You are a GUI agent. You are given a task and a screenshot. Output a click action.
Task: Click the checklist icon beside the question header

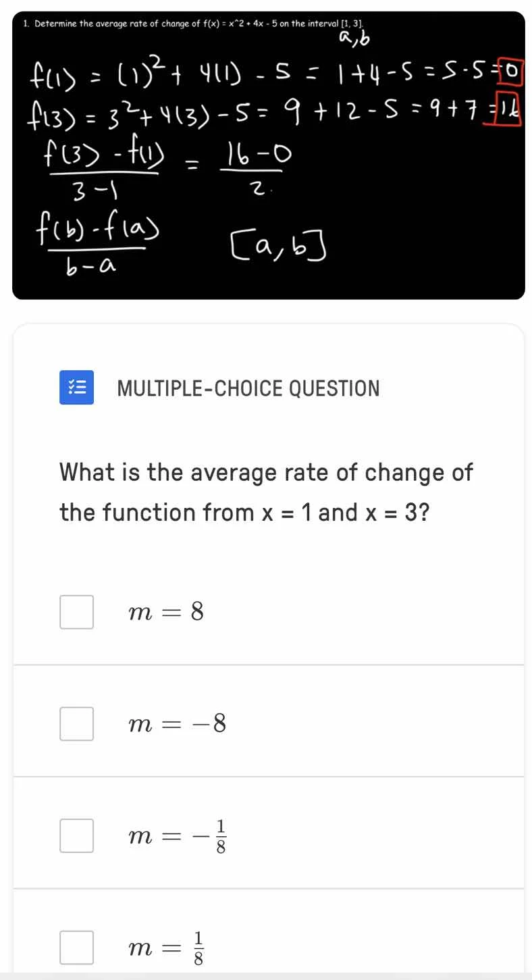[76, 387]
